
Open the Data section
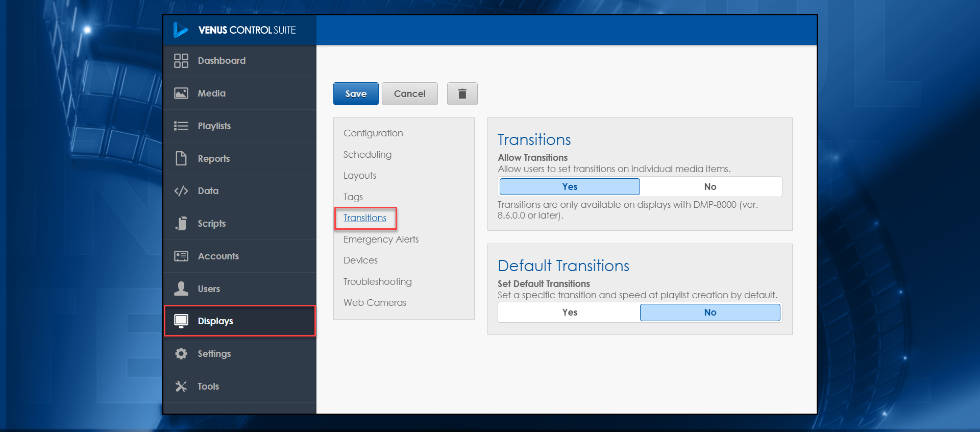coord(240,191)
